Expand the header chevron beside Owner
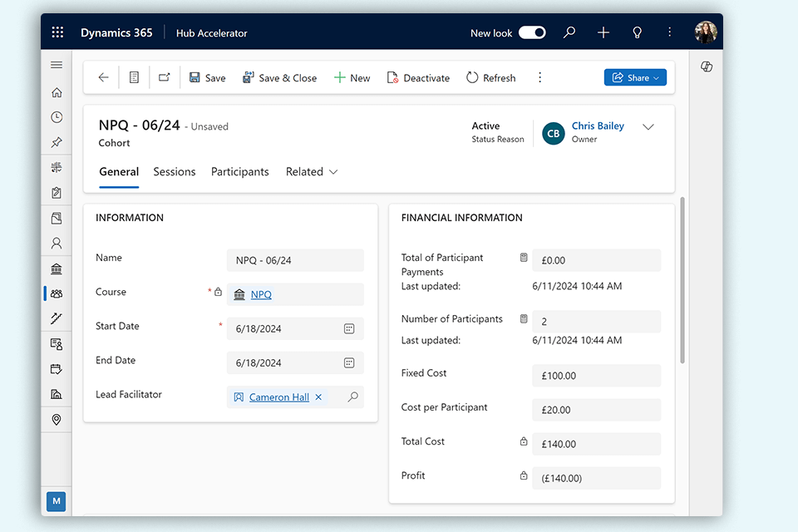 coord(648,127)
